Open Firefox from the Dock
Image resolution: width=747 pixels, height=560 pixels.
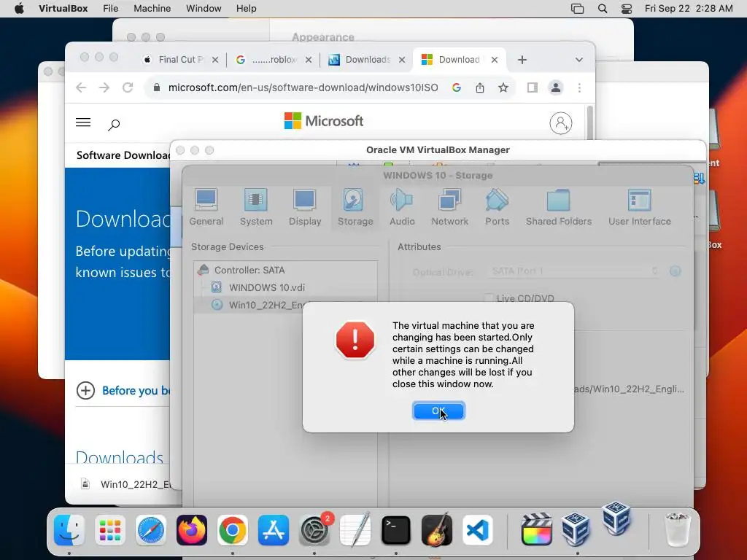[192, 530]
